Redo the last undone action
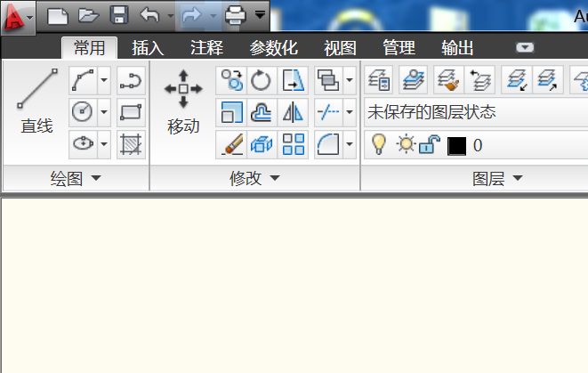 [x=192, y=16]
